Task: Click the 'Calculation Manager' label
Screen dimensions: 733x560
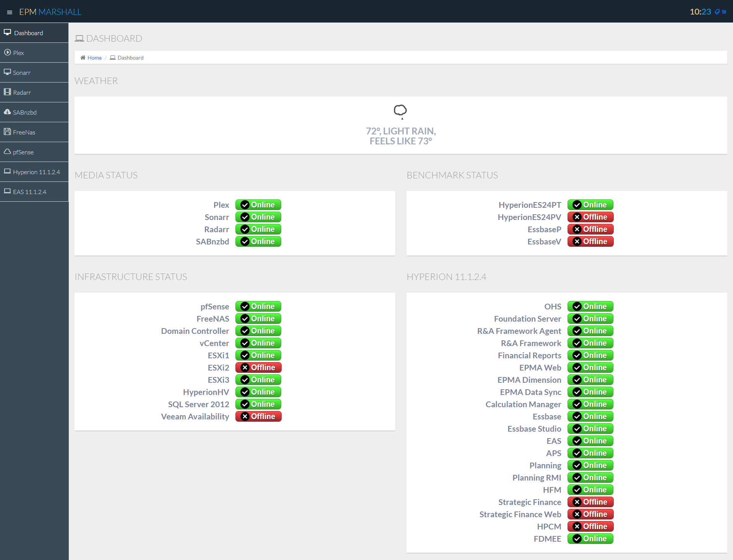Action: [x=523, y=404]
